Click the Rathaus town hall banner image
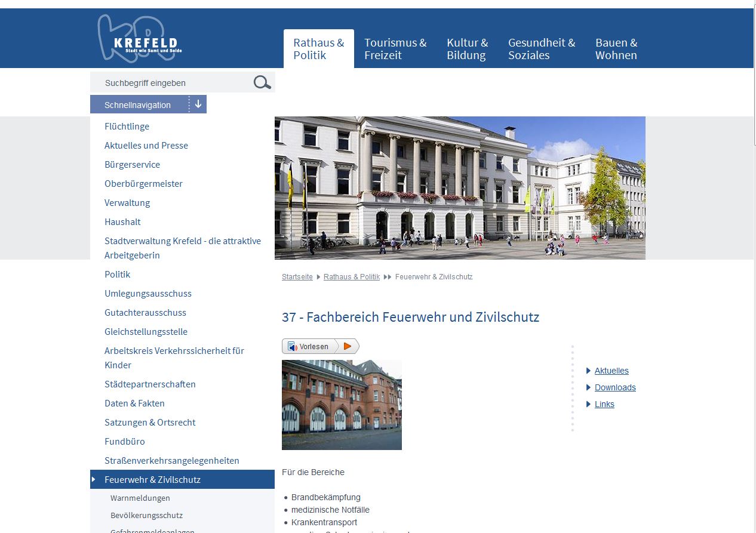 click(460, 187)
